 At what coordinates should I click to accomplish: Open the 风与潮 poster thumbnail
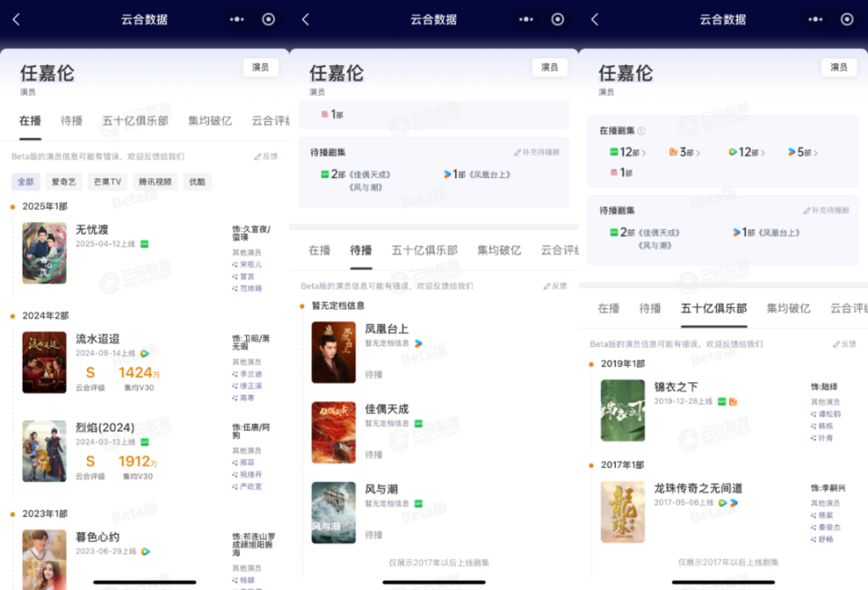[x=334, y=512]
